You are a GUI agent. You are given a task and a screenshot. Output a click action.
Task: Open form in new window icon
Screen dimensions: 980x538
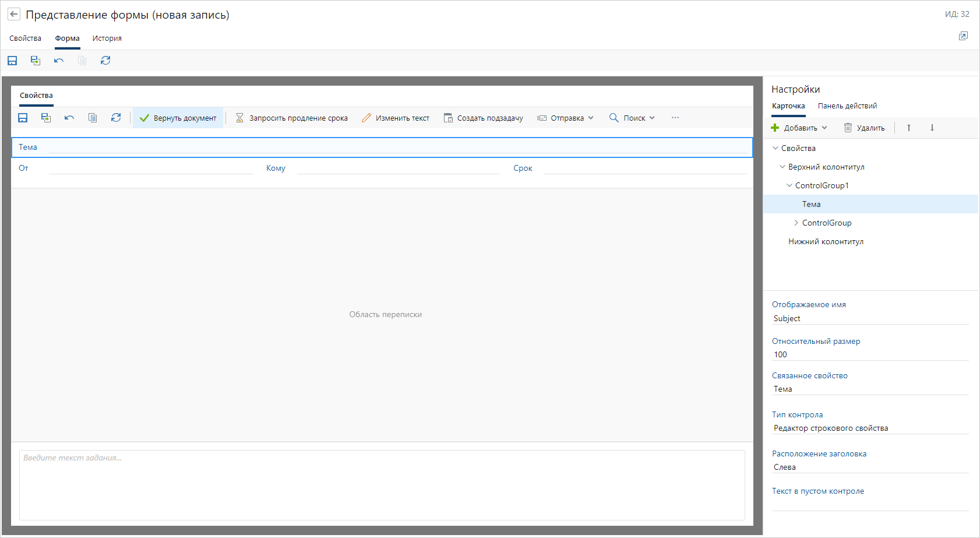pos(963,36)
